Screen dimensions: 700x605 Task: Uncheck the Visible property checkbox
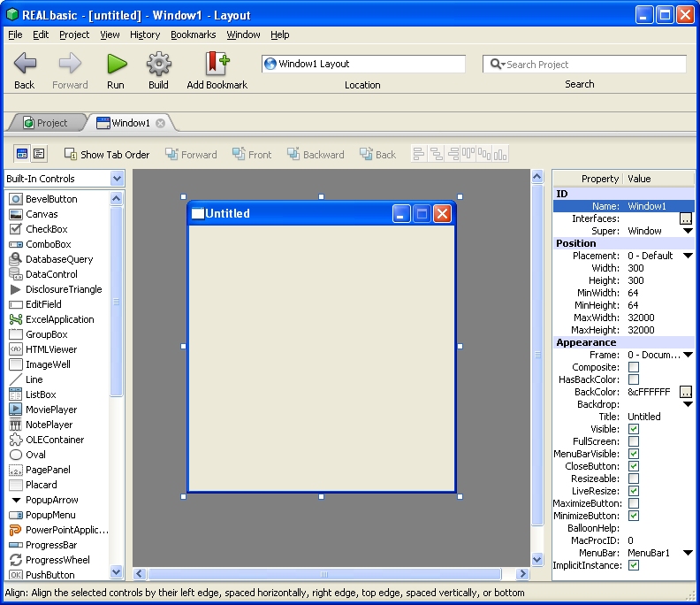[634, 429]
